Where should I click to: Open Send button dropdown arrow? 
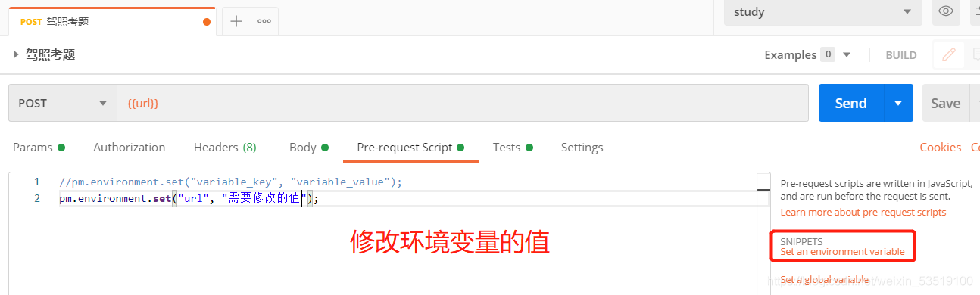tap(898, 104)
